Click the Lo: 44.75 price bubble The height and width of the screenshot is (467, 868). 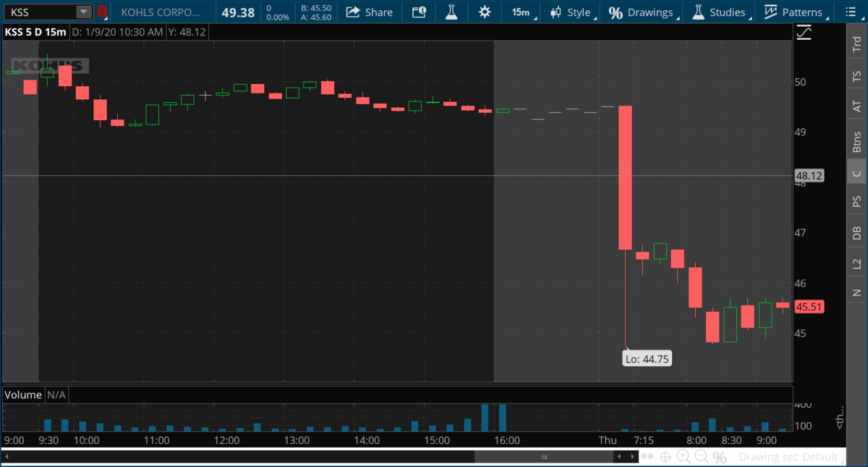(x=647, y=358)
